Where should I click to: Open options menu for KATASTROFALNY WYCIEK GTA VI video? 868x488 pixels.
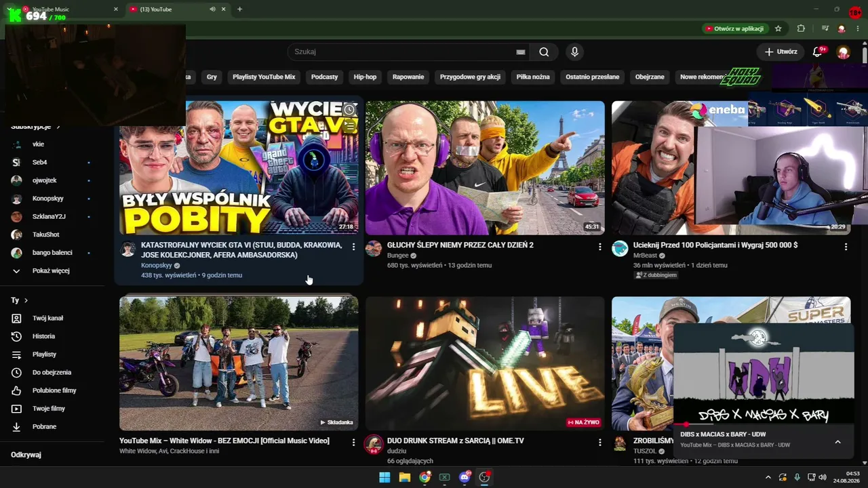pyautogui.click(x=353, y=247)
